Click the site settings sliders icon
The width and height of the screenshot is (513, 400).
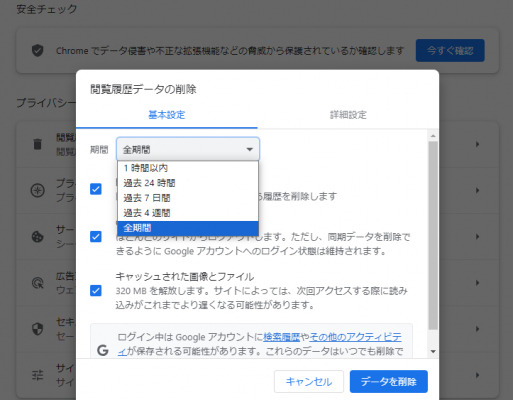37,375
